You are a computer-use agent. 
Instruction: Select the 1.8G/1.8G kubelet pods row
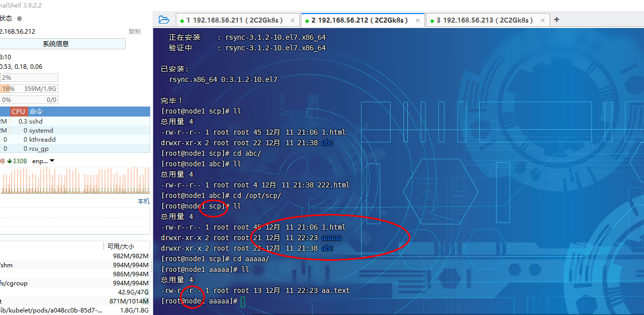click(x=75, y=310)
